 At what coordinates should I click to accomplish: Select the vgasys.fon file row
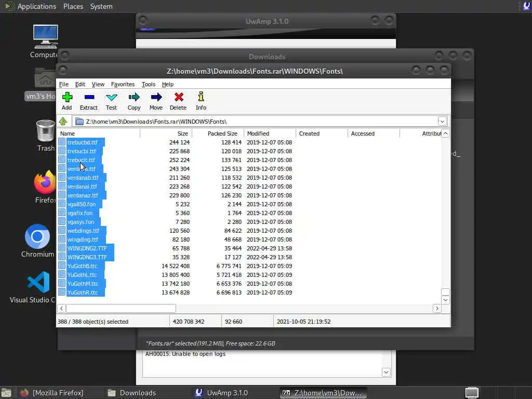pyautogui.click(x=81, y=221)
